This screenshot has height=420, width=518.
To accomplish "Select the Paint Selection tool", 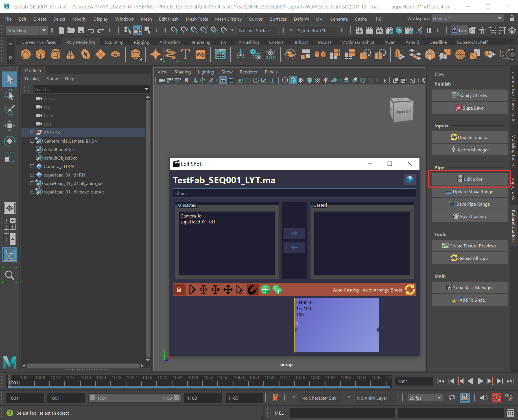I will pyautogui.click(x=10, y=110).
